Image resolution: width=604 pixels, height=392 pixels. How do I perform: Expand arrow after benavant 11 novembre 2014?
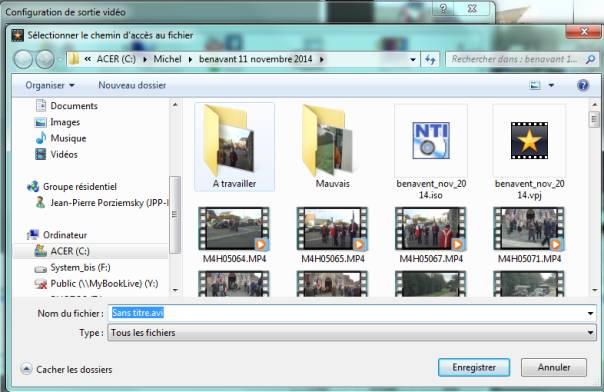pyautogui.click(x=321, y=60)
